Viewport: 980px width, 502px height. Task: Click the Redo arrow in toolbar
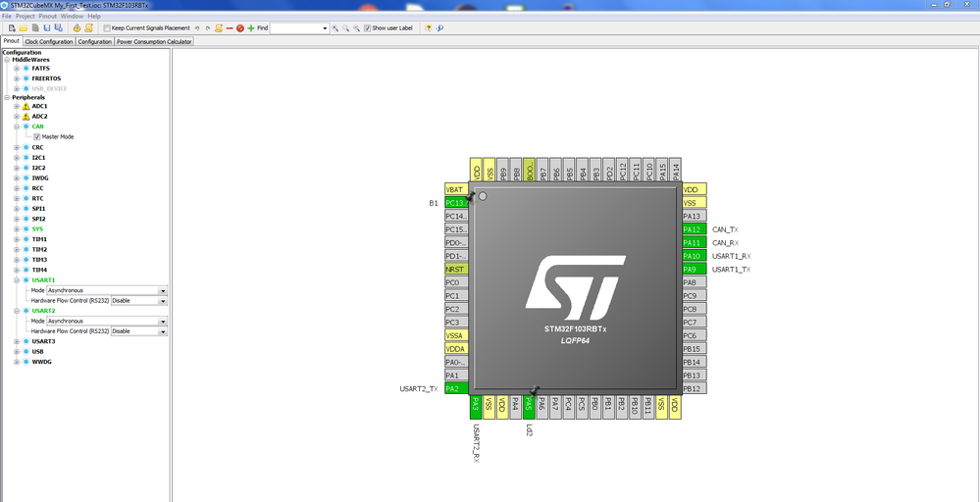208,28
